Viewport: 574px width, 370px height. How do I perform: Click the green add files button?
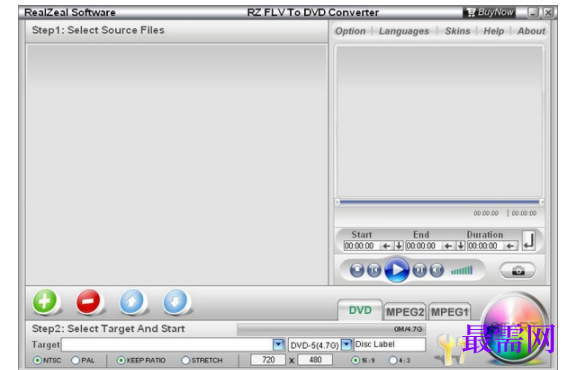click(x=45, y=302)
